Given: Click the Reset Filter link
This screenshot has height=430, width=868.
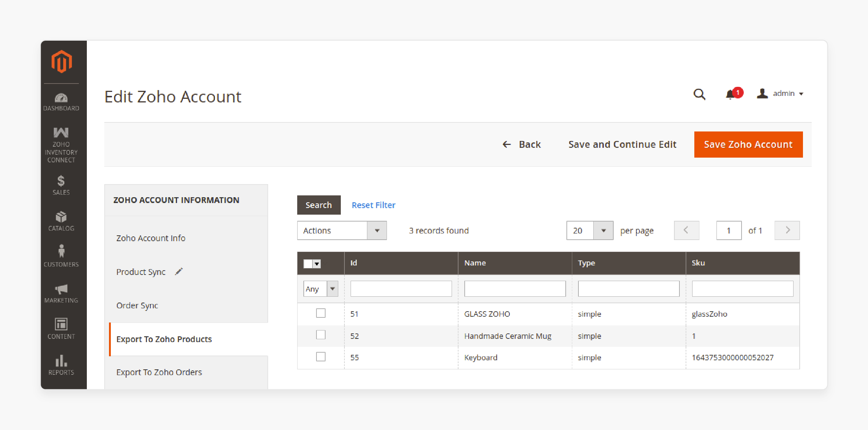Looking at the screenshot, I should click(x=374, y=205).
